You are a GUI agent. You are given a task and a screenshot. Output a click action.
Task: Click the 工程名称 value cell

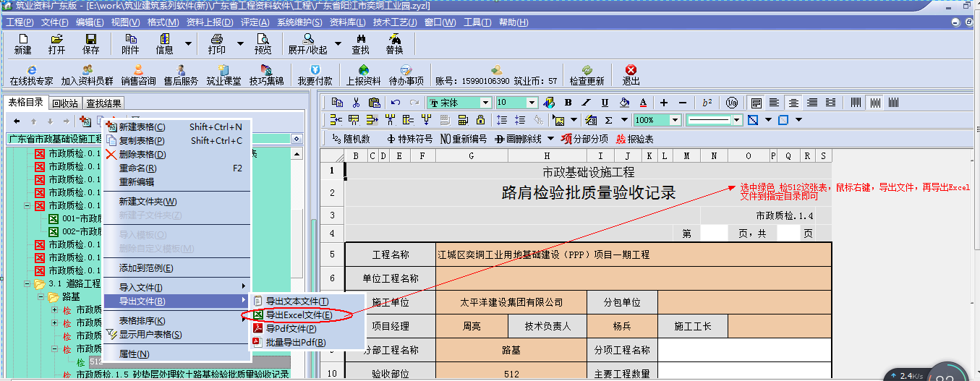[633, 254]
